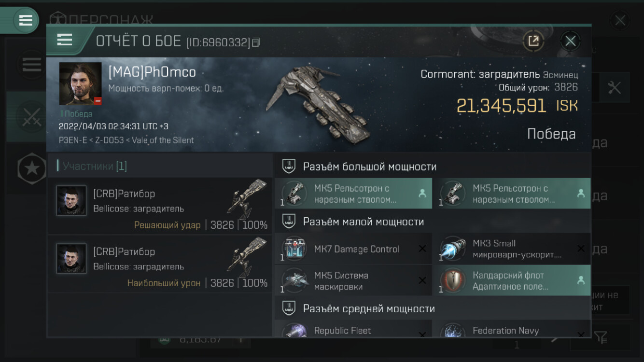
Task: Select the second MK5 Рельсотрон railgun module
Action: click(x=512, y=194)
